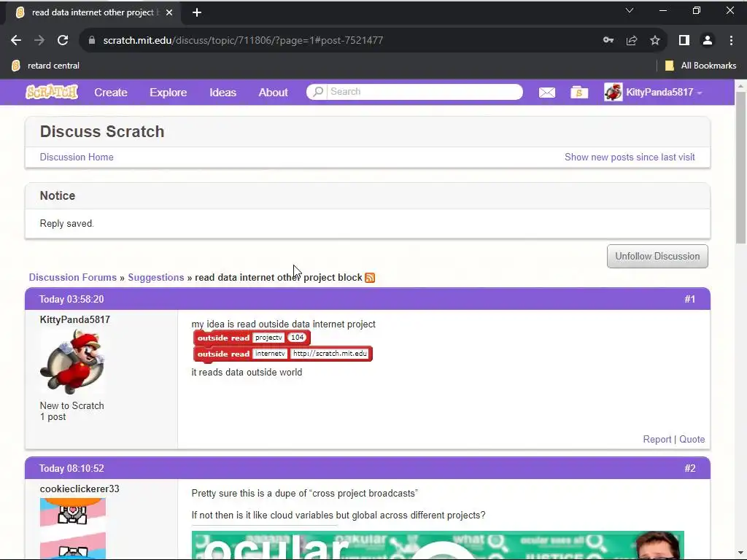This screenshot has height=560, width=747.
Task: Reload the current page
Action: pos(63,41)
